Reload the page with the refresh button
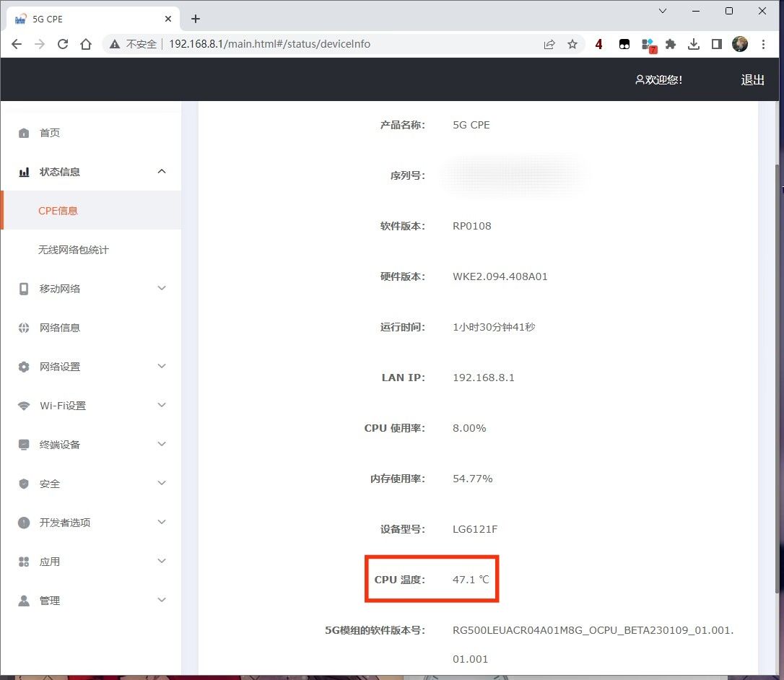 (x=63, y=44)
